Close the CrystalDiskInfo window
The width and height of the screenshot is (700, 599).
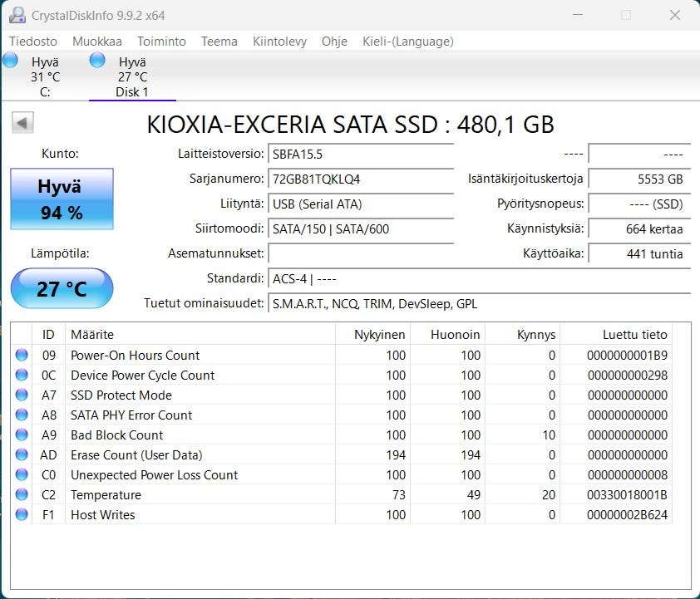(675, 15)
